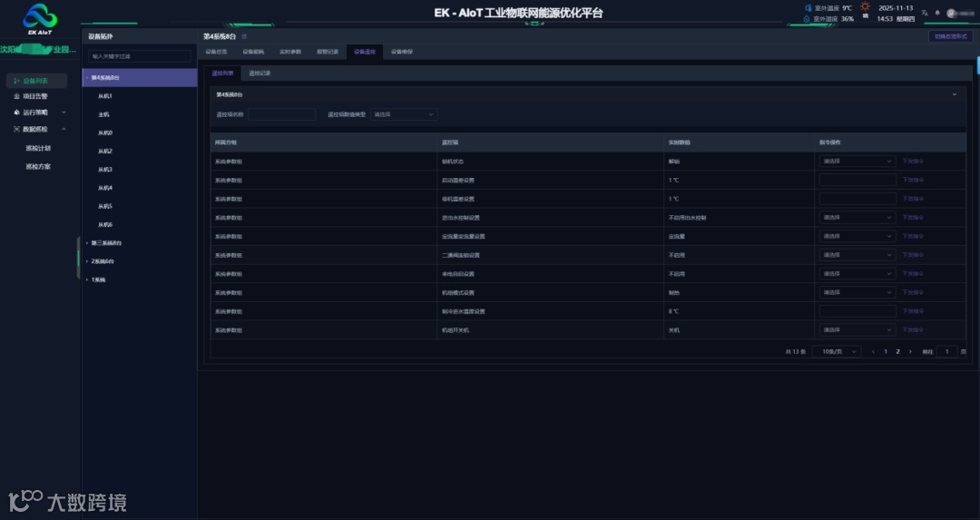The width and height of the screenshot is (980, 520).
Task: Switch to the 报警记录 tab
Action: click(328, 52)
